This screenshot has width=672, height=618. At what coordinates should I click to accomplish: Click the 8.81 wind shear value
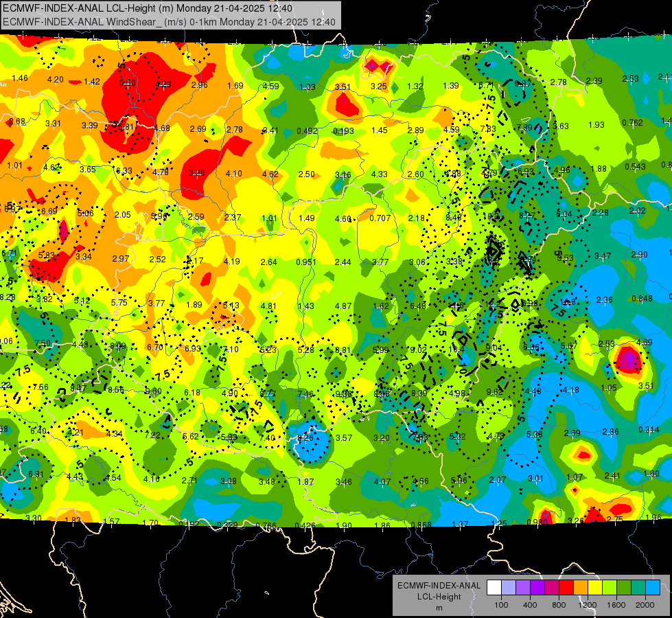343,350
